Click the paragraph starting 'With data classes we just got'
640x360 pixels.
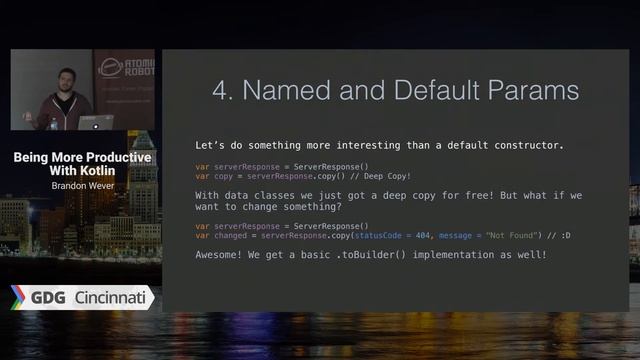coord(389,201)
